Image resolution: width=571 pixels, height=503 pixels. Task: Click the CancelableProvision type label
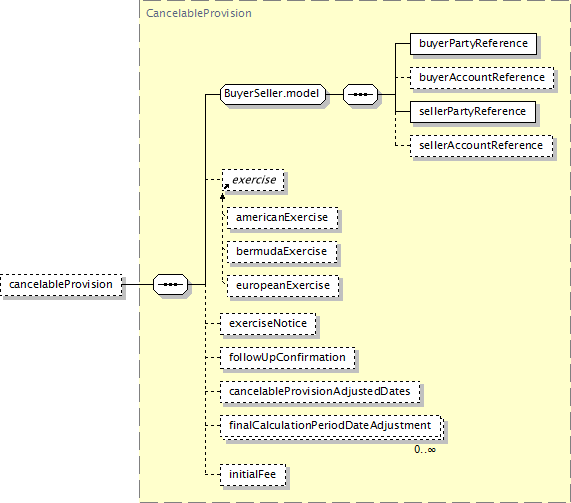click(199, 13)
